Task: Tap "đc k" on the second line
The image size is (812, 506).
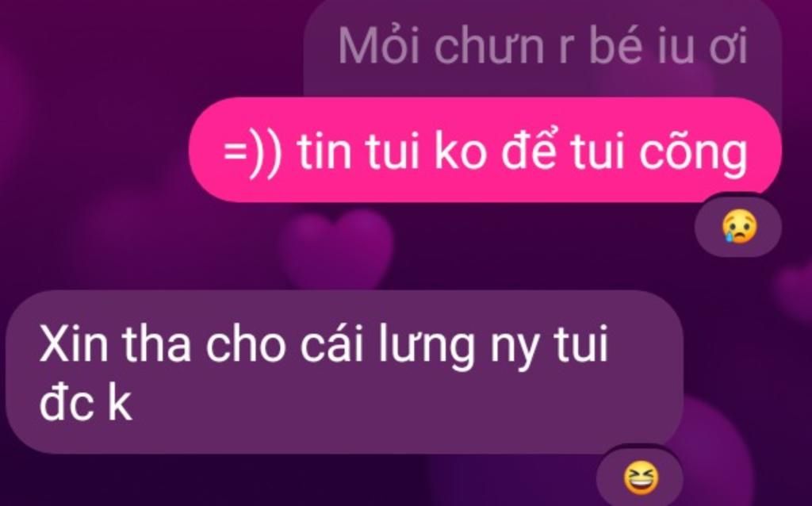Action: coord(86,403)
